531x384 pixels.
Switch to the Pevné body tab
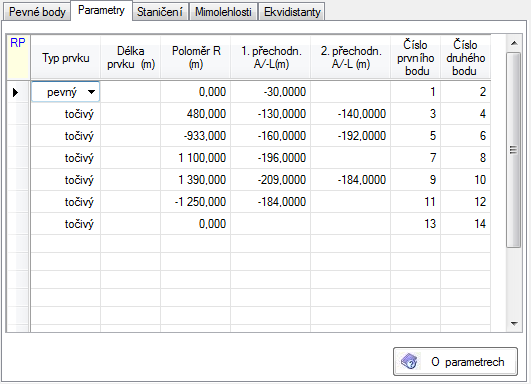point(37,12)
